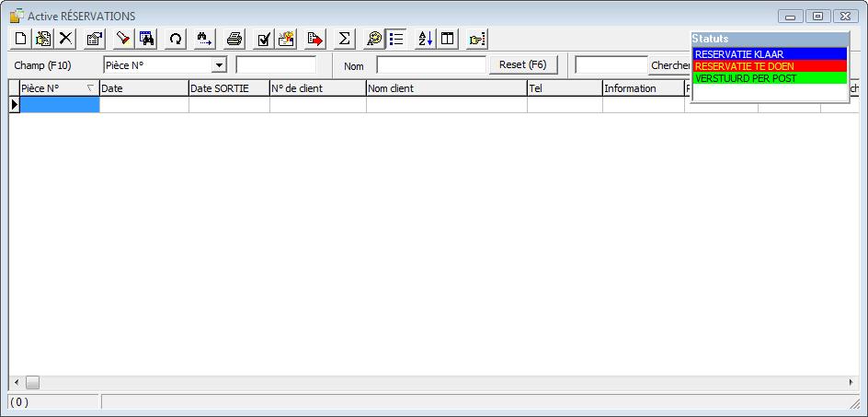Click horizontal scrollbar right arrow
868x417 pixels.
point(851,383)
